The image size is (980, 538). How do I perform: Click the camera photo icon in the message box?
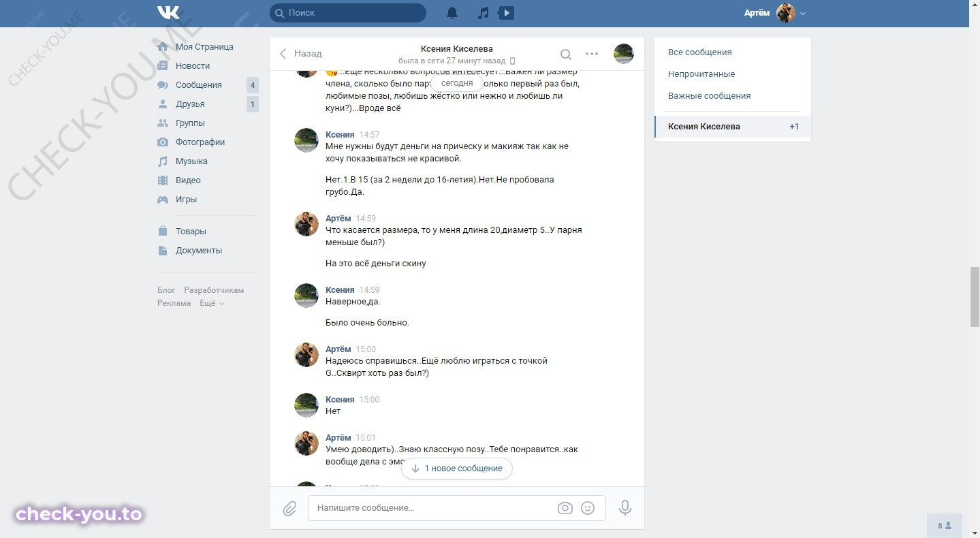[x=565, y=508]
